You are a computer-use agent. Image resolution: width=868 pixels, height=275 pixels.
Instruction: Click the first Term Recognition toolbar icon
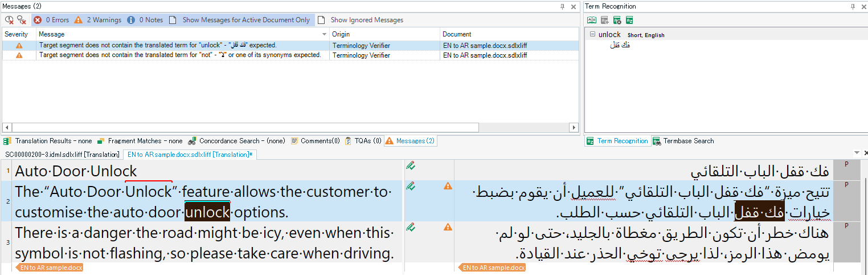click(x=592, y=20)
